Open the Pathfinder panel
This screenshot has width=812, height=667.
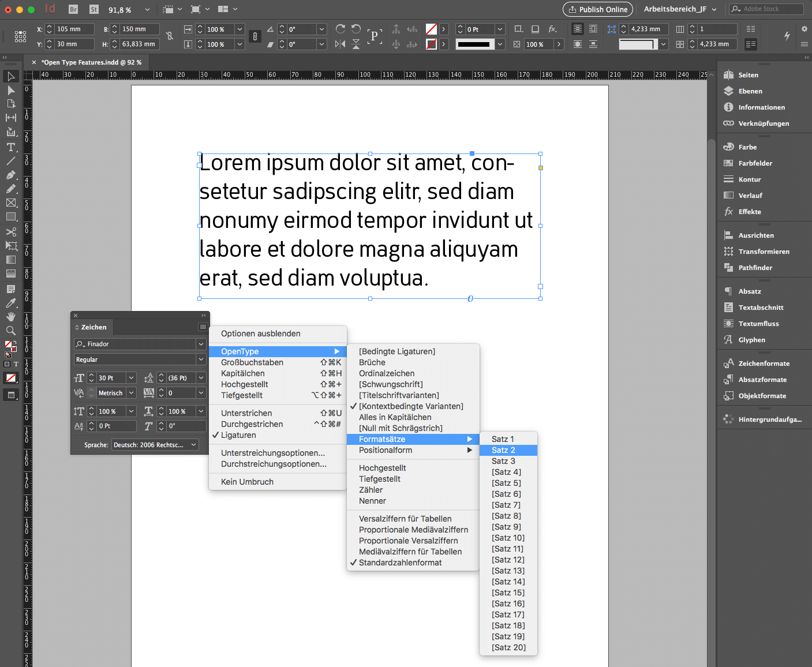click(x=755, y=268)
